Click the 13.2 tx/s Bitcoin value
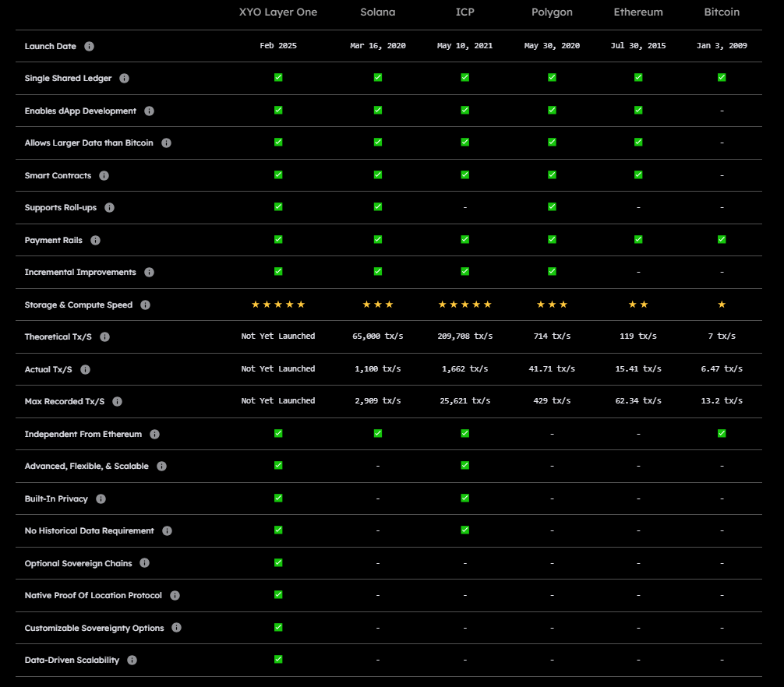The width and height of the screenshot is (784, 687). (x=722, y=400)
